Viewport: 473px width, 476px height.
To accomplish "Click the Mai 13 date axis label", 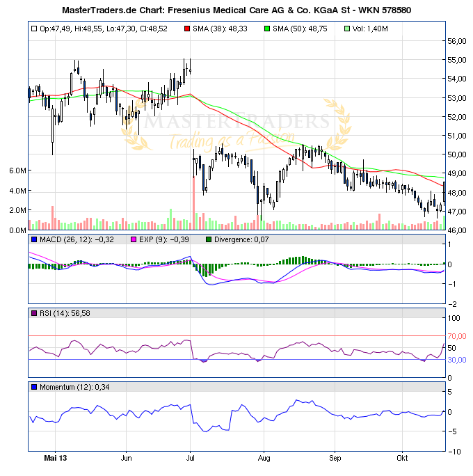I will (55, 458).
